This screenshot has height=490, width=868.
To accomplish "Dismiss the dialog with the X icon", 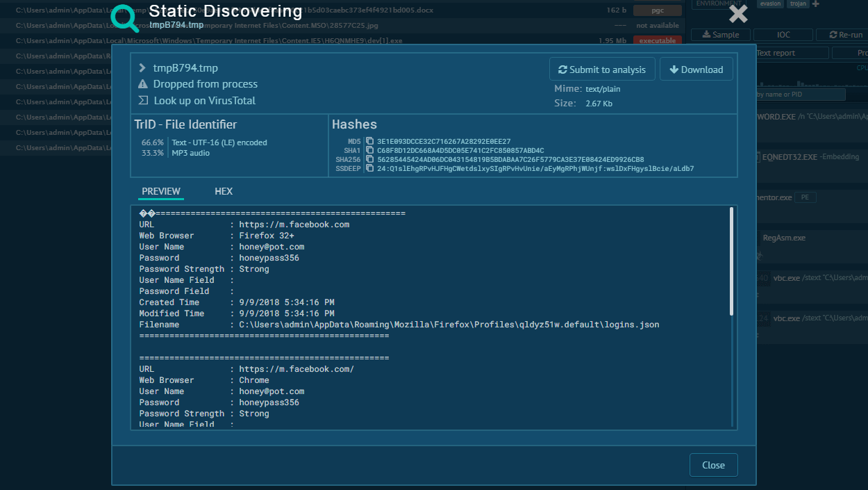I will click(738, 14).
